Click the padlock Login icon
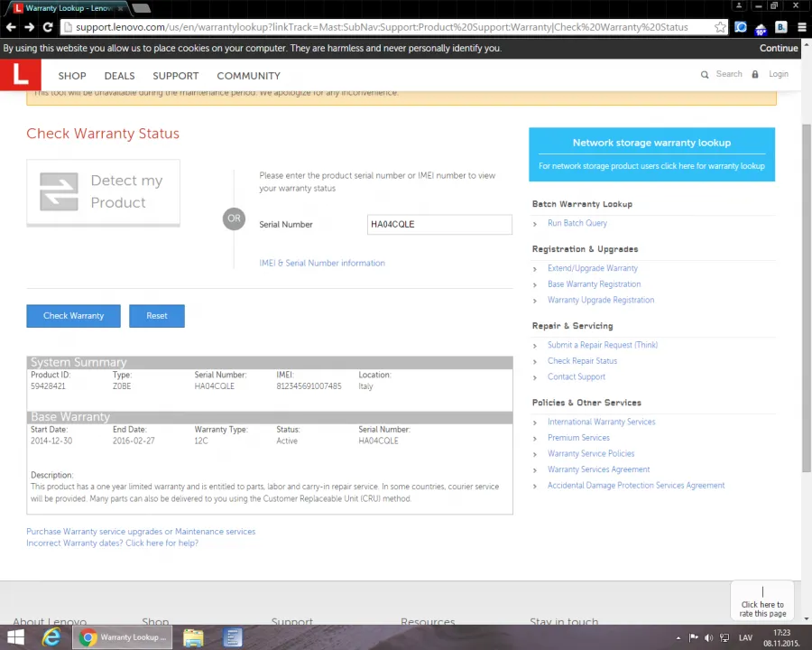Screen dimensions: 812x650 point(755,74)
